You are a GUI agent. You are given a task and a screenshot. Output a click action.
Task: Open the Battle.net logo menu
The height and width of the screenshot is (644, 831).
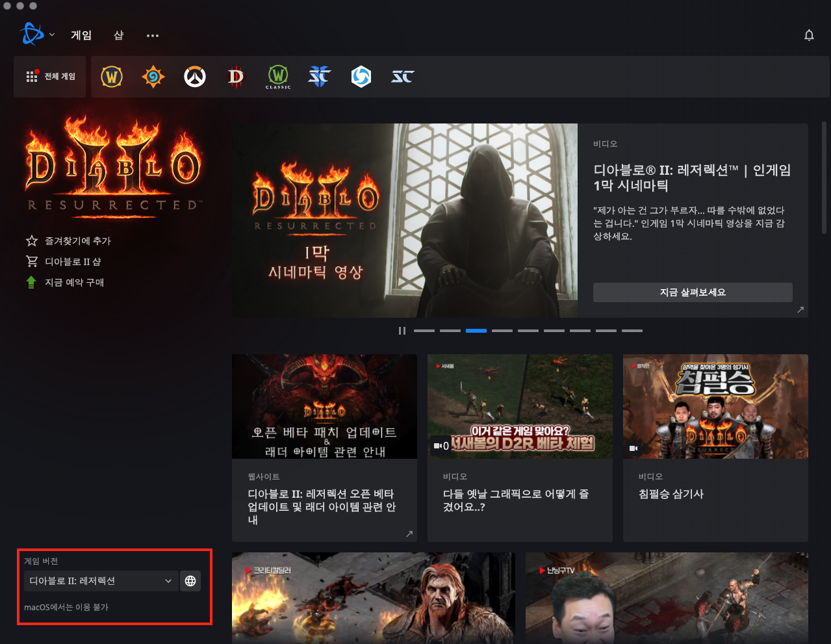coord(32,34)
